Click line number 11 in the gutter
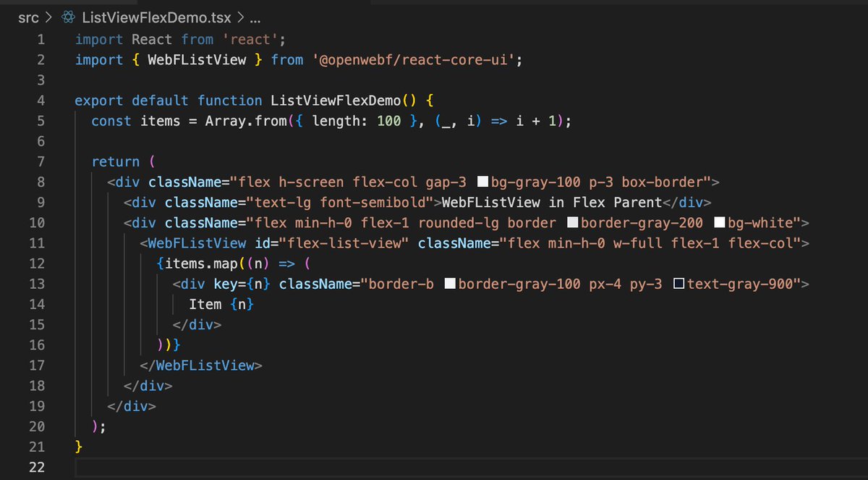868x480 pixels. pos(37,243)
